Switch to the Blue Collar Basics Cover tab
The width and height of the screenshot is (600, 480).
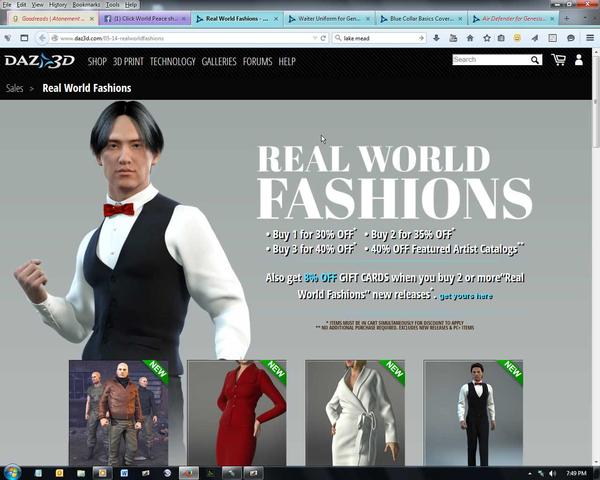(x=421, y=19)
